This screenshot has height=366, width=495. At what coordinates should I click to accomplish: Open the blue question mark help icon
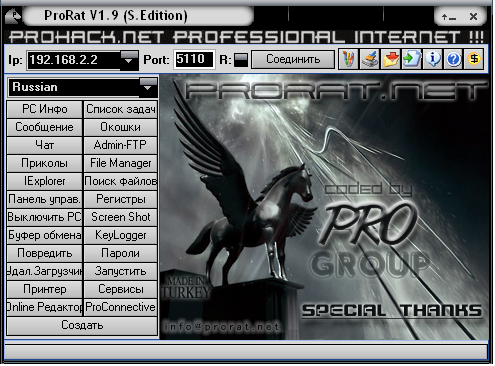[x=453, y=59]
